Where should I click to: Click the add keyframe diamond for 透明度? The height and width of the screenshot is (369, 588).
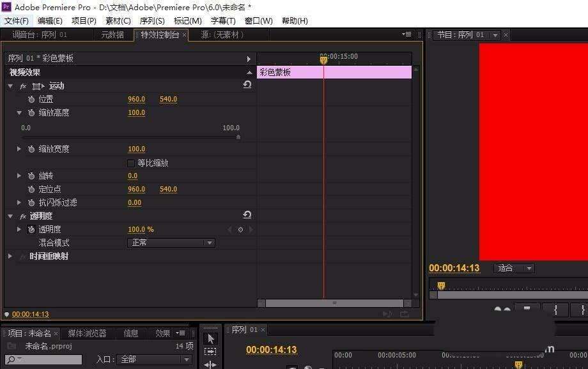tap(240, 229)
